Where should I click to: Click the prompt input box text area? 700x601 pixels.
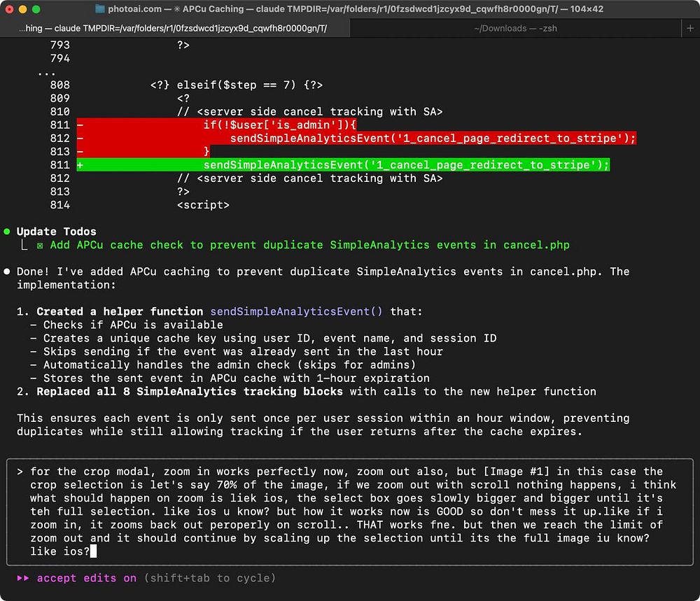[x=350, y=511]
